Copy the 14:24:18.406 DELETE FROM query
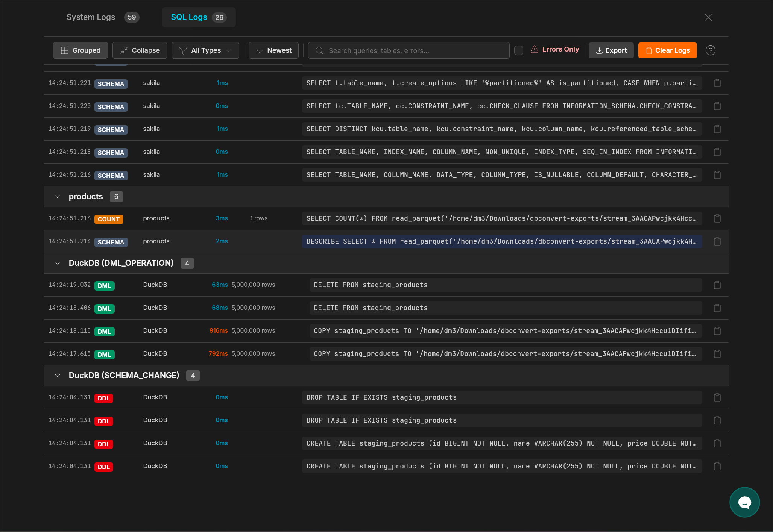 [717, 308]
